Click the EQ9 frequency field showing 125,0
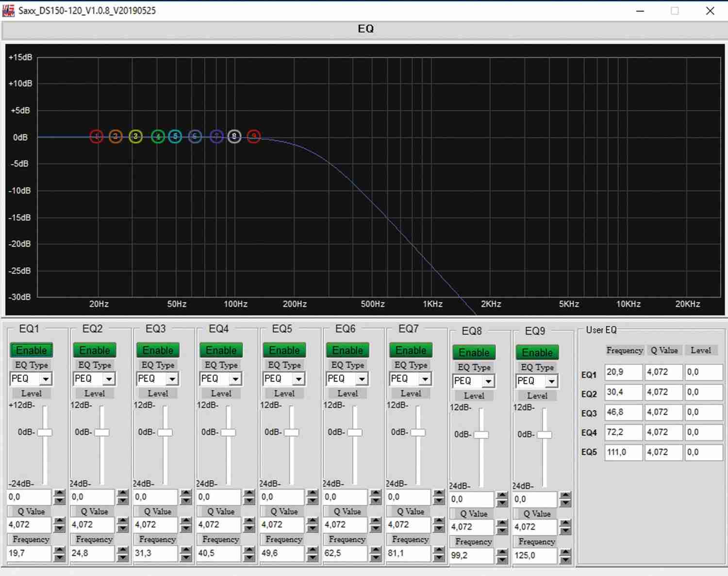This screenshot has height=576, width=728. pos(535,556)
